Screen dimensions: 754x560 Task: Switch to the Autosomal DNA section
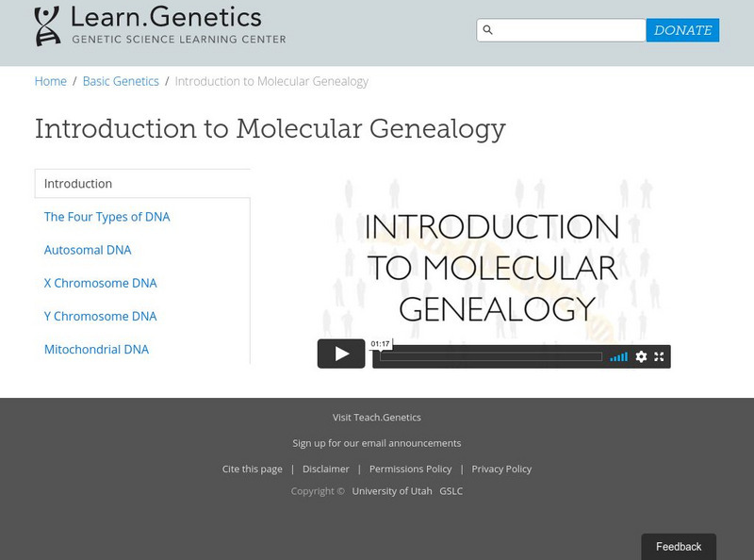(88, 250)
